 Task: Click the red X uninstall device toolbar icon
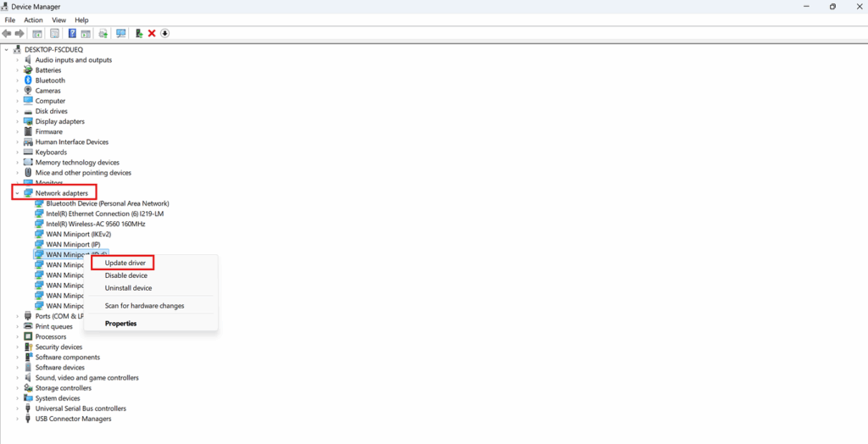(152, 33)
